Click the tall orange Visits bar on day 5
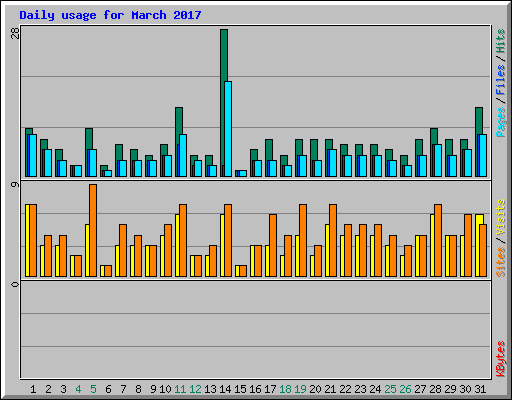This screenshot has width=512, height=400. pos(93,230)
